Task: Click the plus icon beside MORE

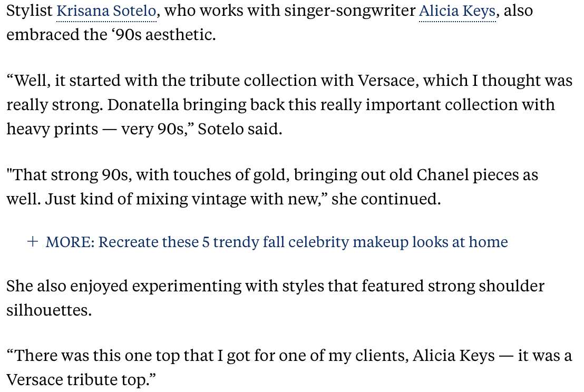Action: coord(33,242)
